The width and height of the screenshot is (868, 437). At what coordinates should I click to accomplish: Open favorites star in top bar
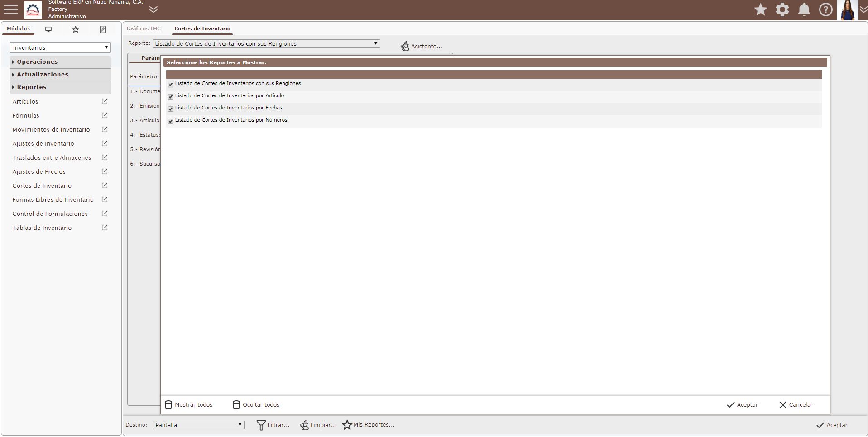click(761, 9)
